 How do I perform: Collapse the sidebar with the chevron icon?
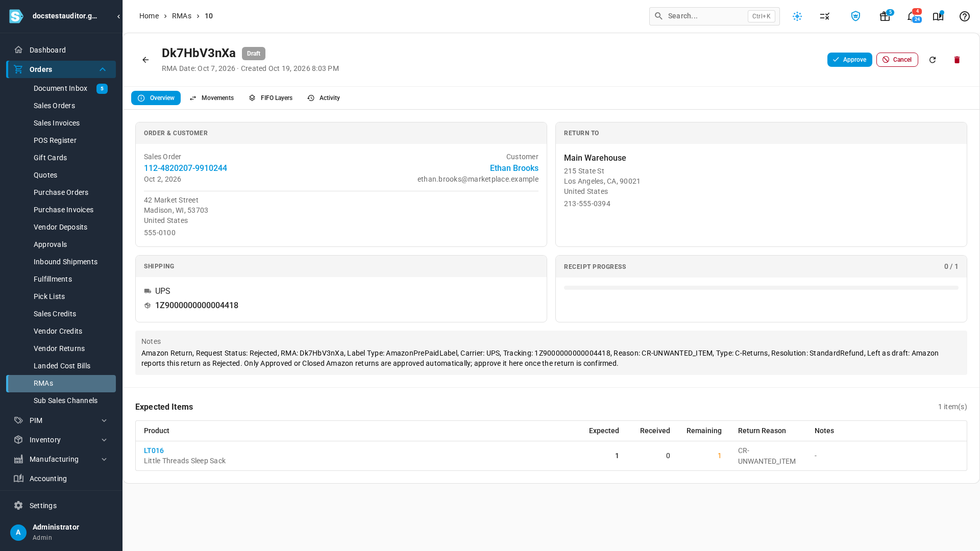coord(118,16)
